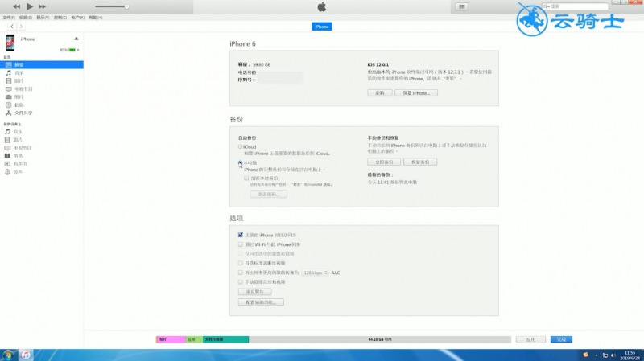Image resolution: width=644 pixels, height=361 pixels.
Task: Open the 控制(C) controls menu
Action: click(60, 18)
